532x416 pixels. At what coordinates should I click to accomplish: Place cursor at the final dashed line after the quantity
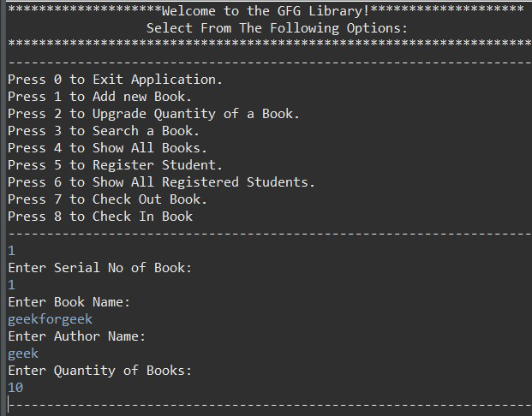click(x=270, y=405)
